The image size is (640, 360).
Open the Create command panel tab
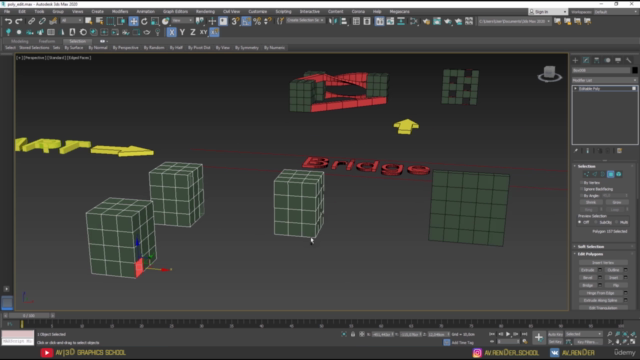[x=576, y=60]
